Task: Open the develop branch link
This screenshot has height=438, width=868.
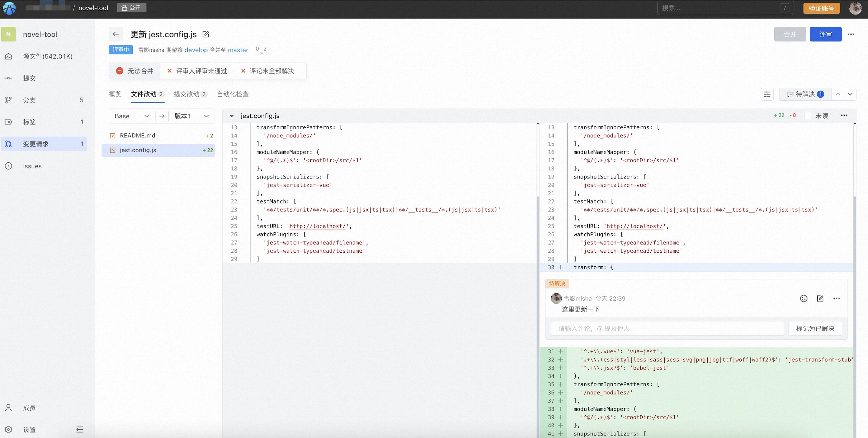Action: click(x=196, y=50)
